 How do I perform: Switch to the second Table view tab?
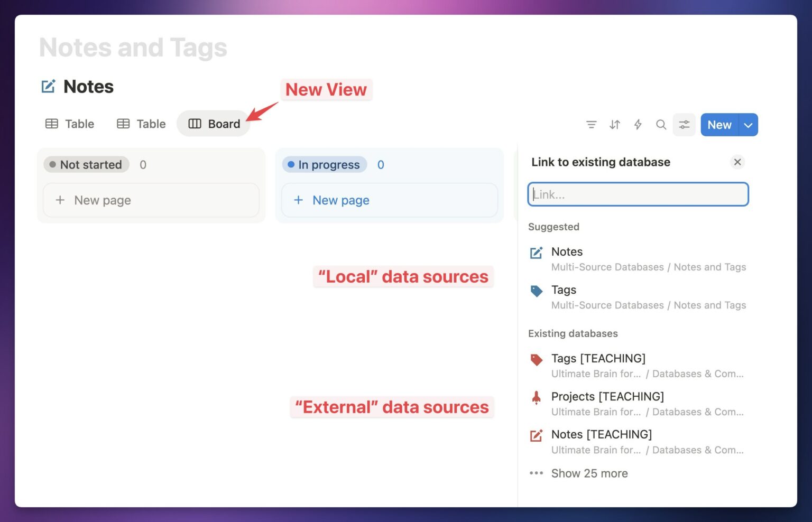pos(141,124)
